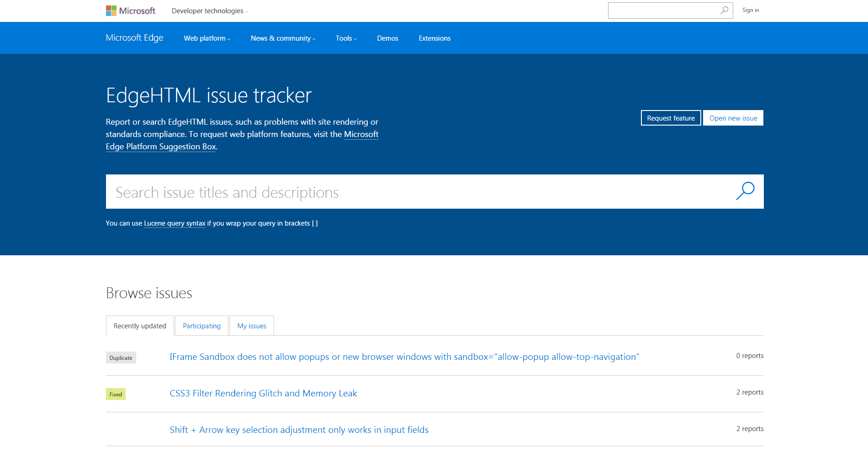This screenshot has width=868, height=453.
Task: Open Shift + Arrow key selection issue
Action: tap(299, 430)
